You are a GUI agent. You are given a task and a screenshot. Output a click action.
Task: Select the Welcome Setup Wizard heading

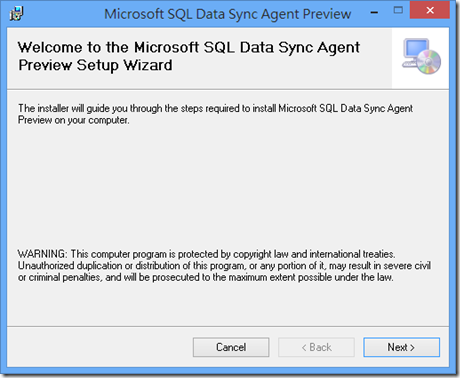189,56
